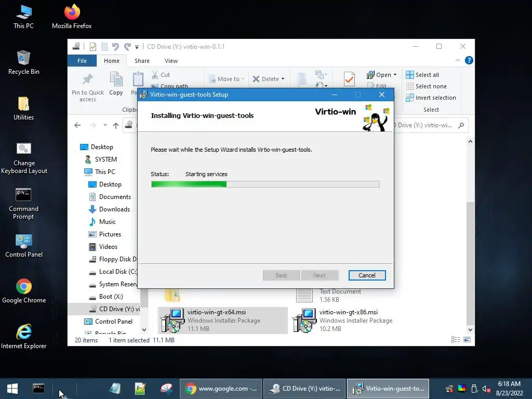Select SYSTEM user in navigation pane
The height and width of the screenshot is (399, 532).
pos(100,159)
